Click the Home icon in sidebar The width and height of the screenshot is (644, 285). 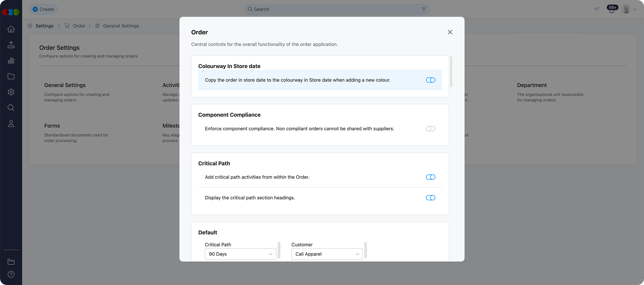pos(11,29)
